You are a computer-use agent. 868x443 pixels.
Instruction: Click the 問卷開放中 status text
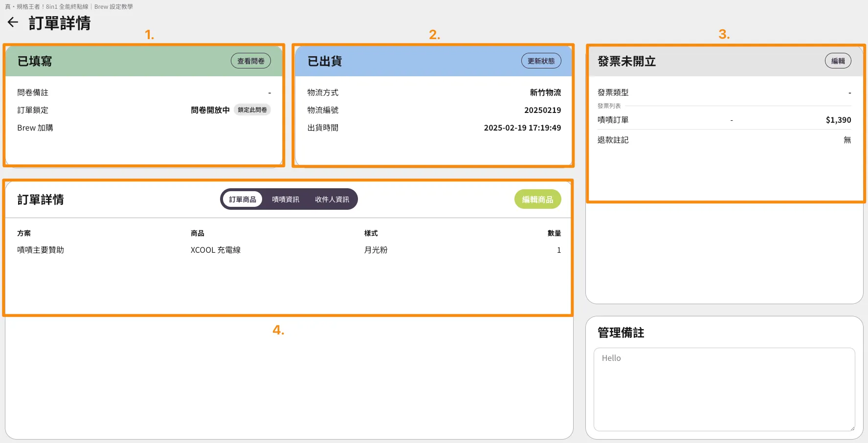210,111
